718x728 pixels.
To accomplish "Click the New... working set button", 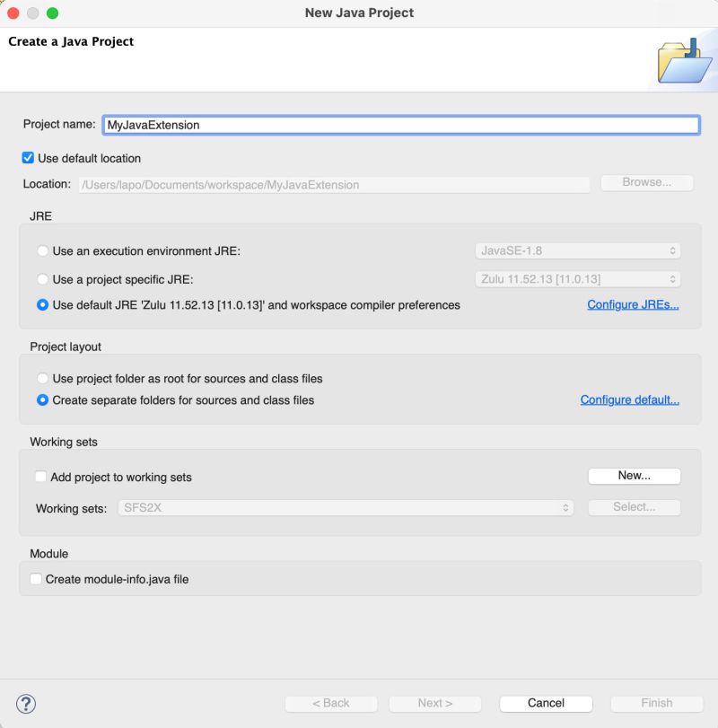I will 634,476.
